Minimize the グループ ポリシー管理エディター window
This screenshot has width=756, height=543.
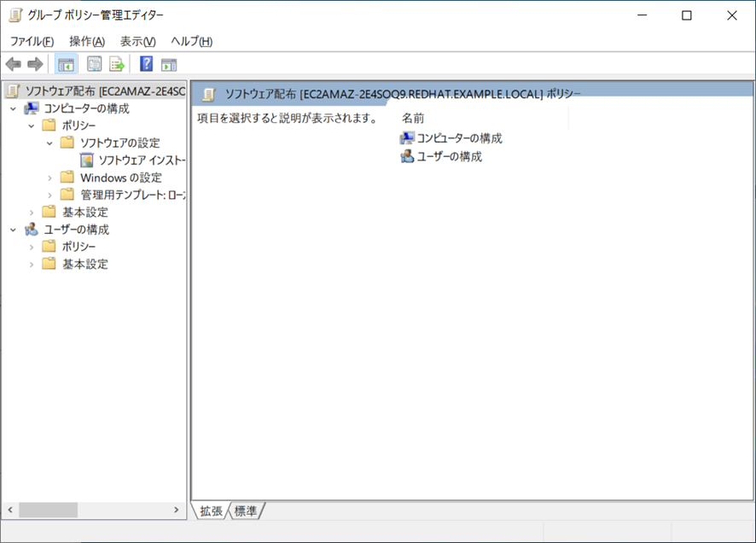click(643, 15)
